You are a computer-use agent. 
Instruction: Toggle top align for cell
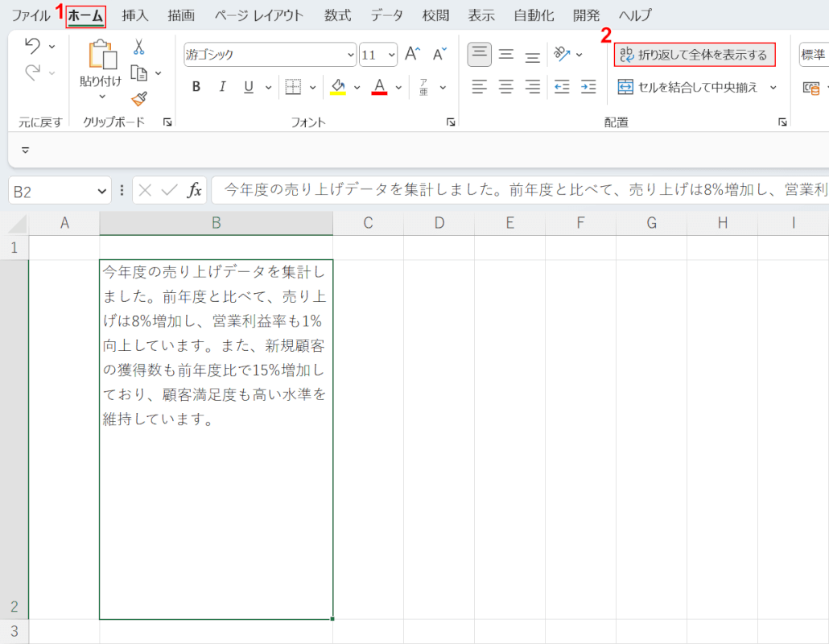click(480, 54)
